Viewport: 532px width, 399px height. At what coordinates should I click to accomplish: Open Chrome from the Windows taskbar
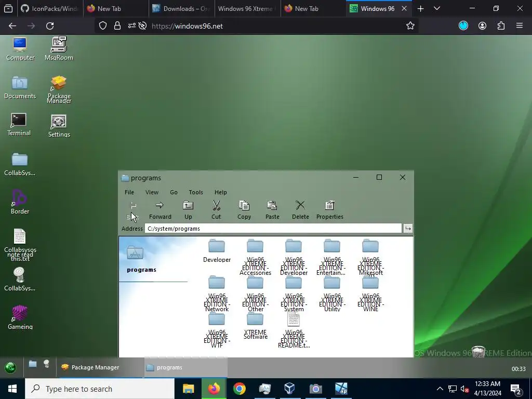coord(239,389)
